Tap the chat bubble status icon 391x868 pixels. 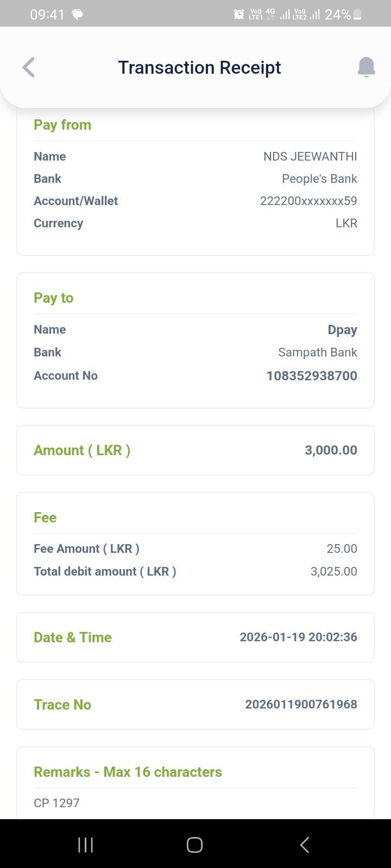click(78, 15)
